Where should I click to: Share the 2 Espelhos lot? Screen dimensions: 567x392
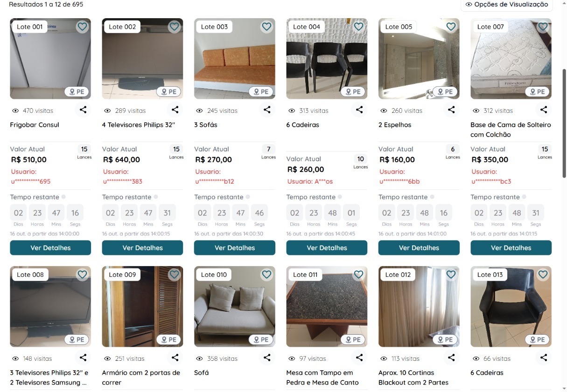pyautogui.click(x=451, y=110)
